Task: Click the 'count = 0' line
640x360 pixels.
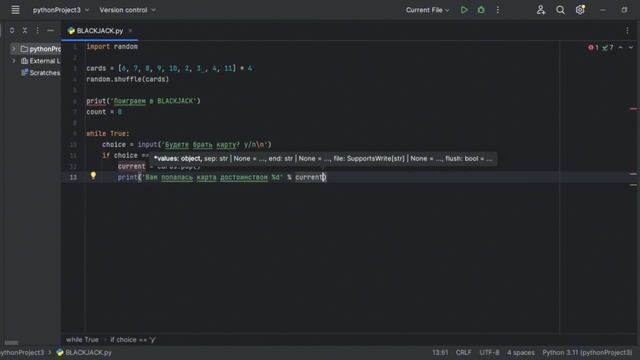Action: (x=104, y=112)
